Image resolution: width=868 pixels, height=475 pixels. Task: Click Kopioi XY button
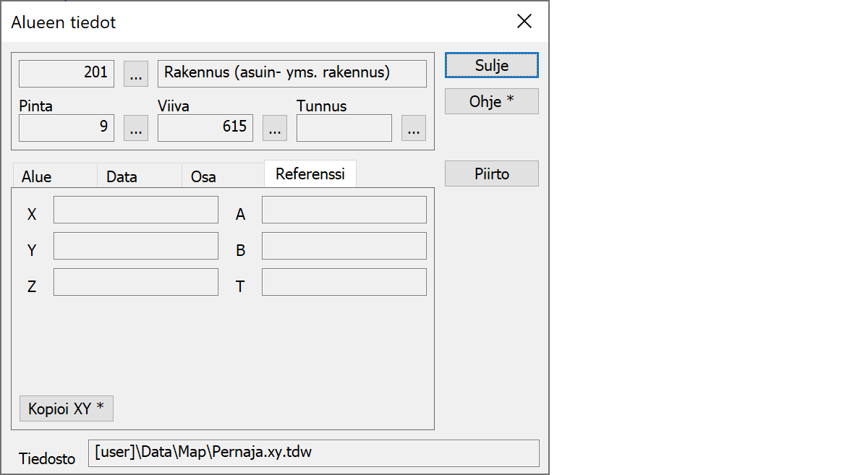(66, 408)
